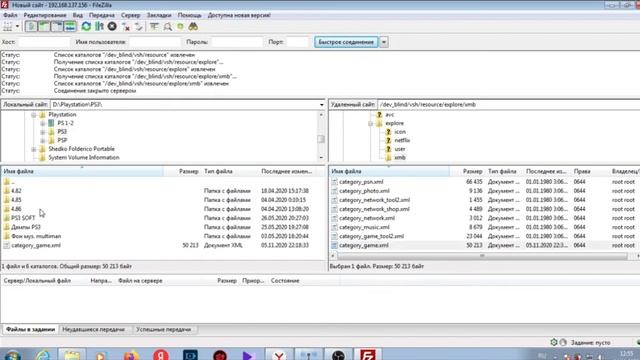Viewport: 640px width, 360px height.
Task: Open the Файл menu
Action: (x=10, y=15)
